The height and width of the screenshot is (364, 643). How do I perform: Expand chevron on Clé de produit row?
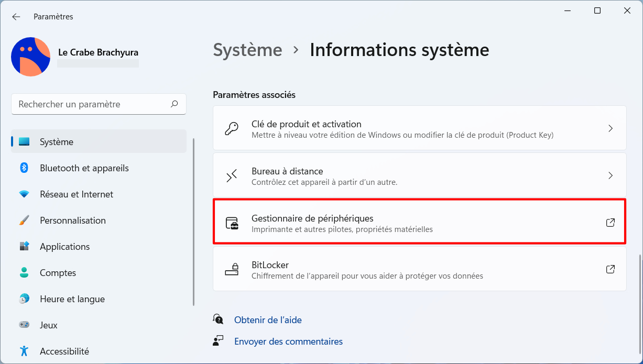(x=611, y=128)
